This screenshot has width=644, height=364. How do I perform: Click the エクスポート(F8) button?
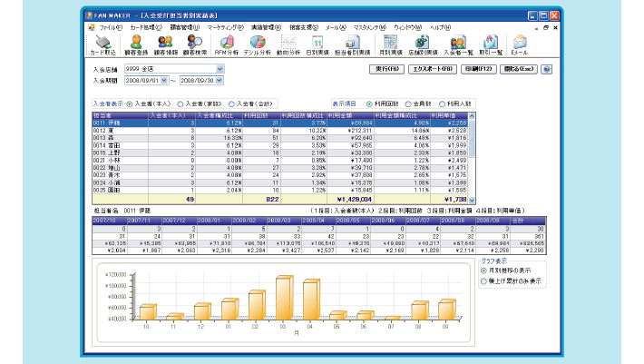433,69
